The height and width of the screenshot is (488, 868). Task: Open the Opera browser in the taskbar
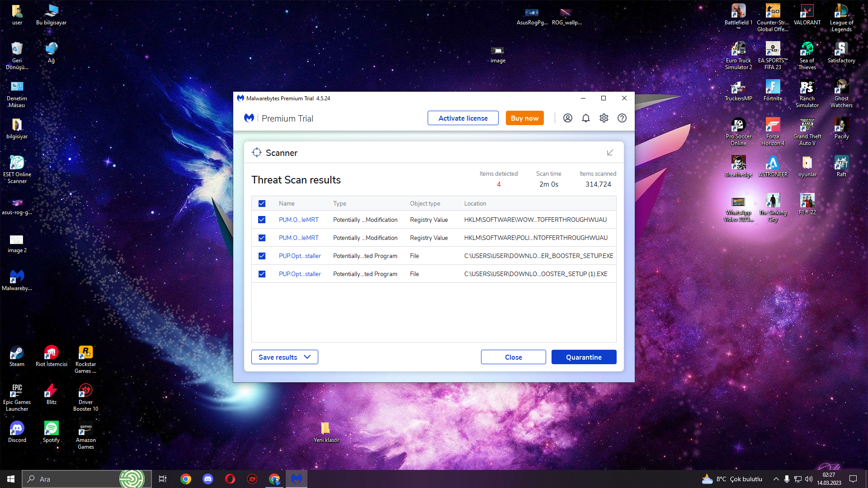pos(230,479)
